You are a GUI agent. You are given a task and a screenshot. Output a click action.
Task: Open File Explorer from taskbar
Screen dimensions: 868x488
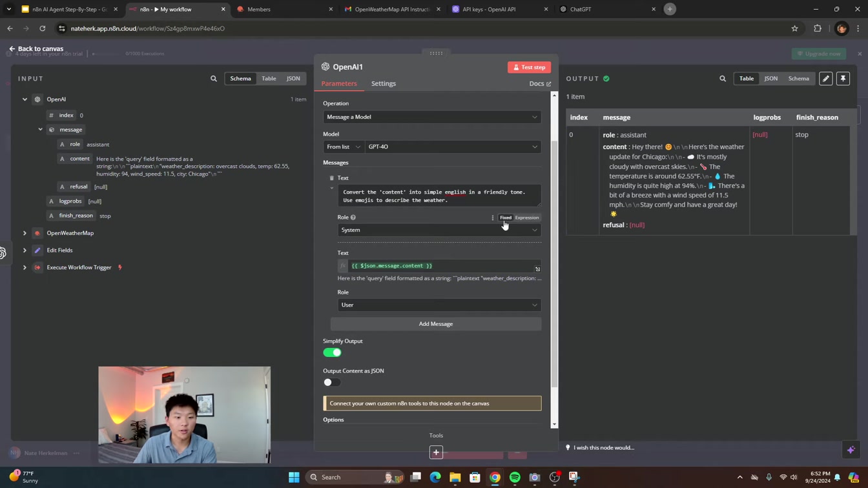tap(455, 477)
